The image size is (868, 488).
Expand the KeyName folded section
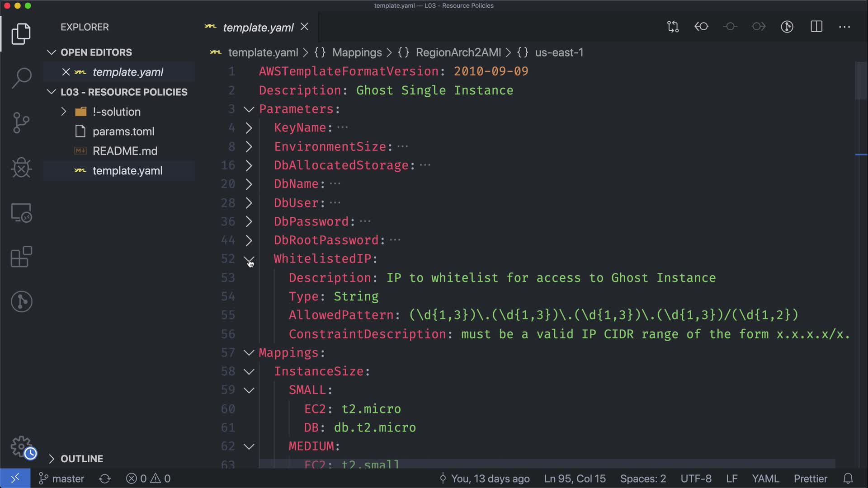coord(249,128)
